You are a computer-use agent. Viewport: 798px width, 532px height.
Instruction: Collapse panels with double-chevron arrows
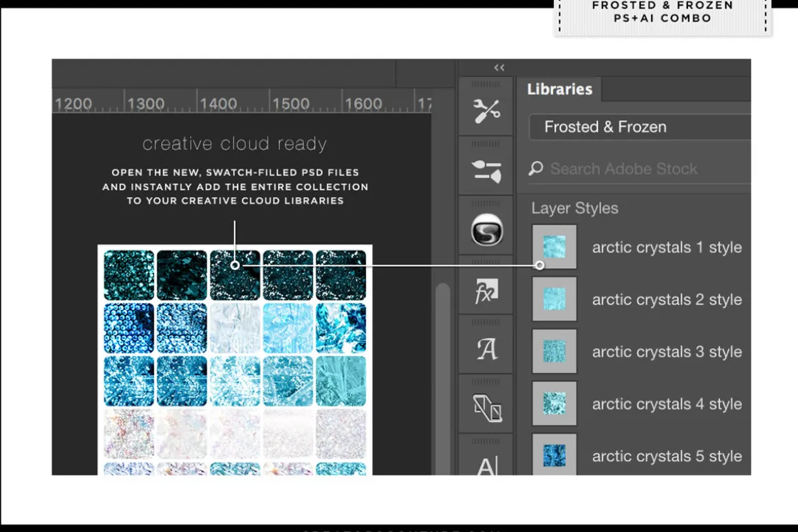click(499, 67)
